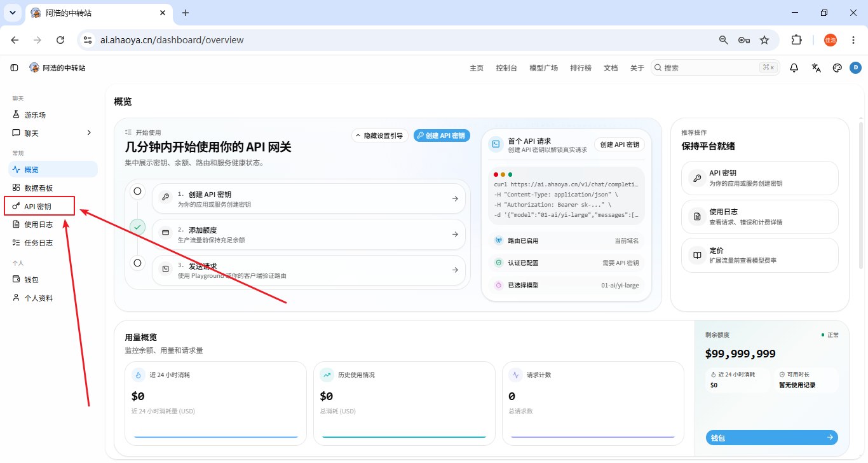Open a new Chrome tab
868x463 pixels.
click(186, 13)
